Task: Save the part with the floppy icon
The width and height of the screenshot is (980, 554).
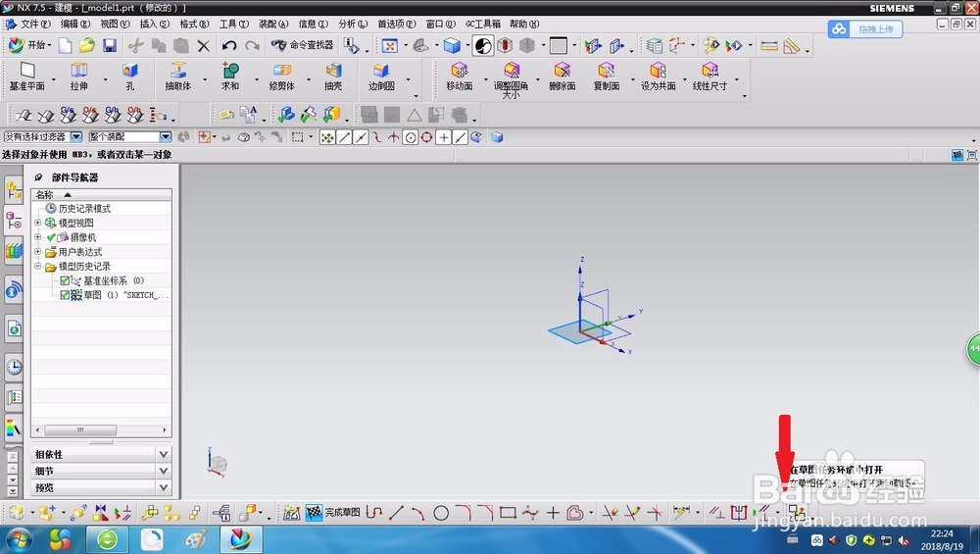Action: [110, 46]
